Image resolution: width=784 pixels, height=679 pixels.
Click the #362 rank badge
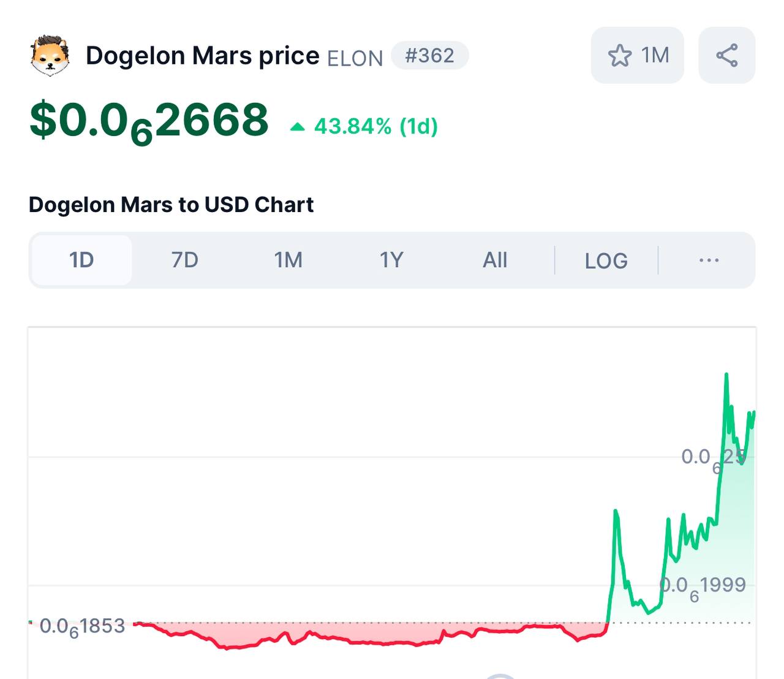coord(430,56)
